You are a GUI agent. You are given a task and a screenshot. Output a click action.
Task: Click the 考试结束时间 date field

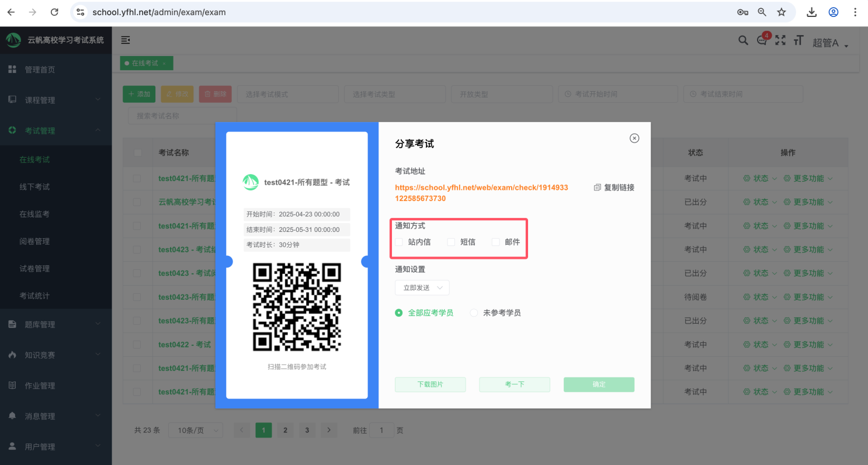pos(744,94)
